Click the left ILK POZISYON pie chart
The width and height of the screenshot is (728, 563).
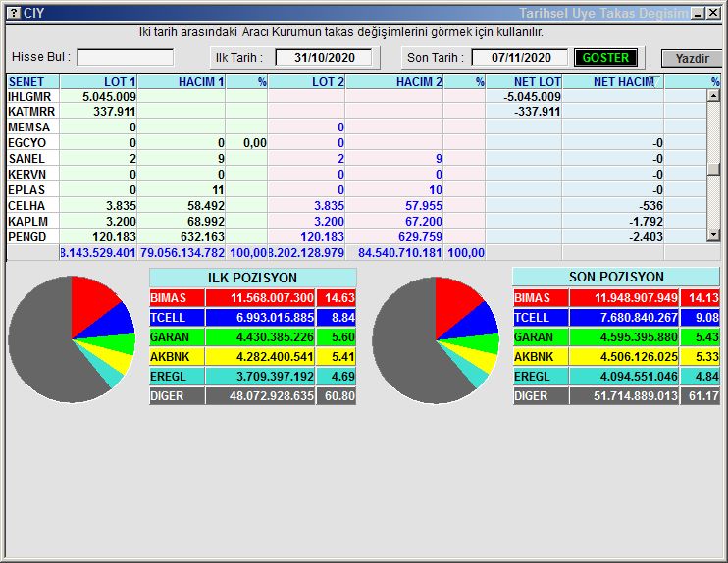[72, 339]
